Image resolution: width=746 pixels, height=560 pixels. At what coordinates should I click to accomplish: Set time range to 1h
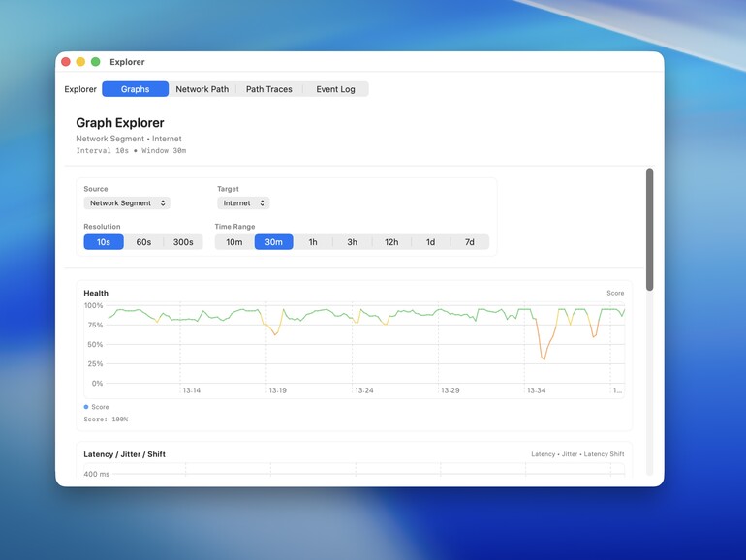click(x=313, y=242)
